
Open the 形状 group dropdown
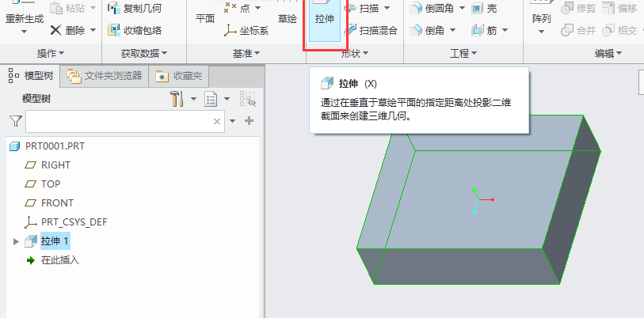[355, 53]
